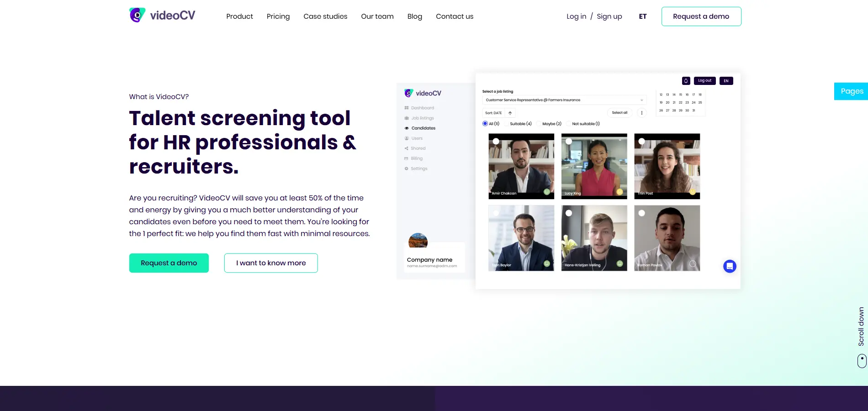The height and width of the screenshot is (411, 868).
Task: Click the green Request a demo button
Action: coord(169,263)
